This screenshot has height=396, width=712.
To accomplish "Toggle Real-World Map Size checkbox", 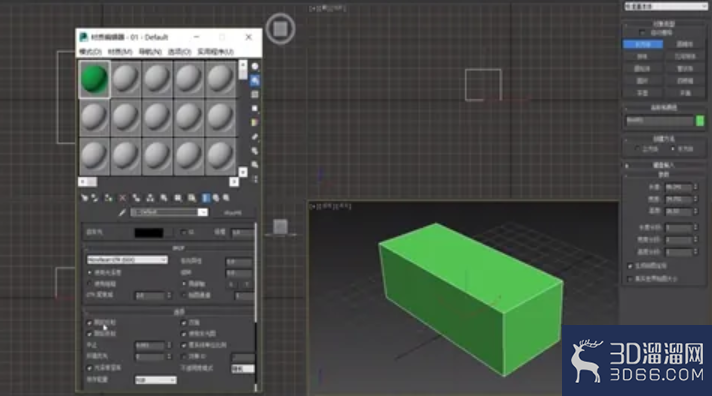I will click(630, 279).
